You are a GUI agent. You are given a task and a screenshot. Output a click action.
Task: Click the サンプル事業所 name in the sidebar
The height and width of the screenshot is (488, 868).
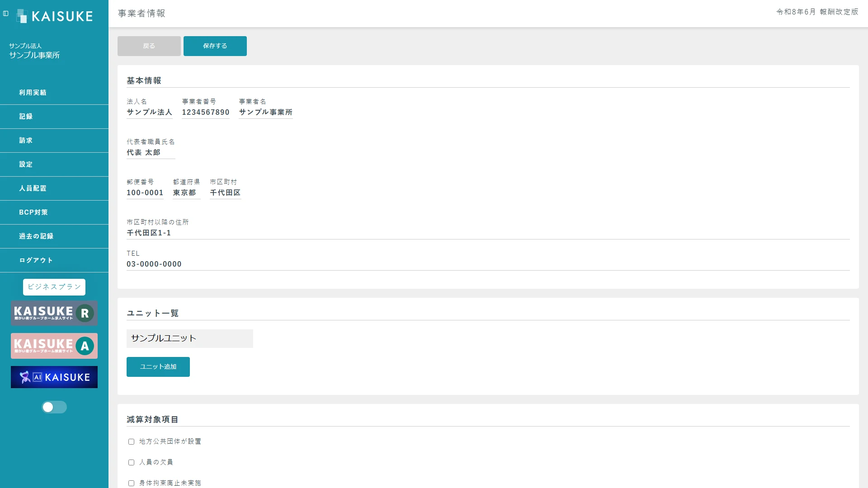(34, 55)
